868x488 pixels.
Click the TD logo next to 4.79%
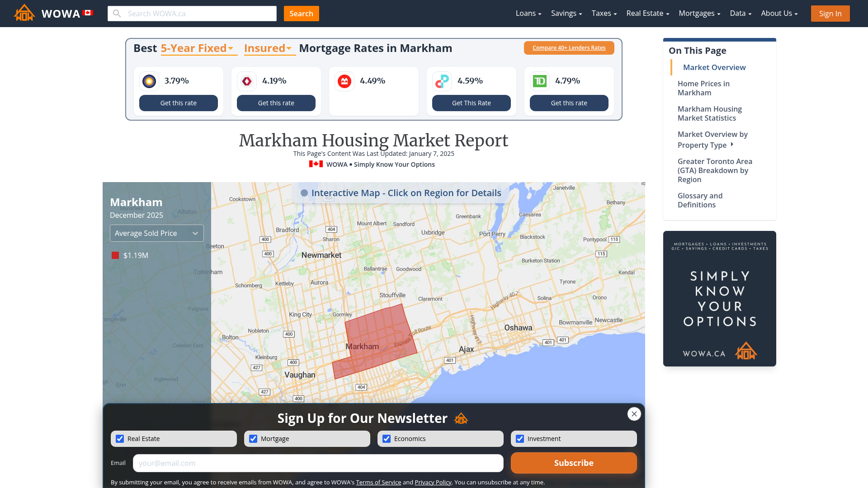(540, 81)
